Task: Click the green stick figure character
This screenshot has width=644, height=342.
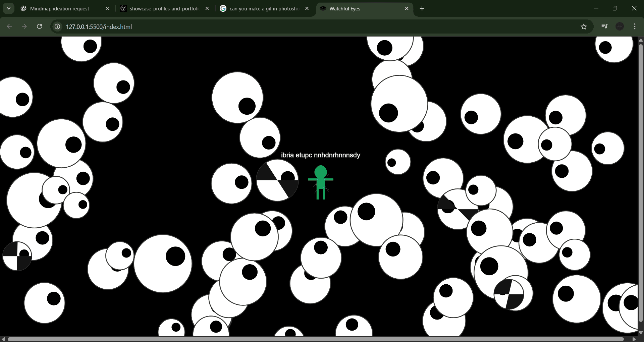Action: coord(321,182)
